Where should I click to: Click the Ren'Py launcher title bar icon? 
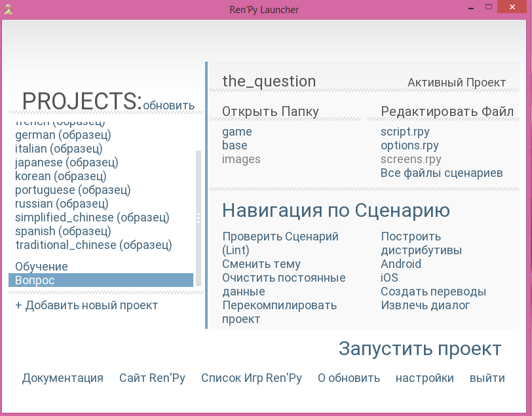(8, 10)
